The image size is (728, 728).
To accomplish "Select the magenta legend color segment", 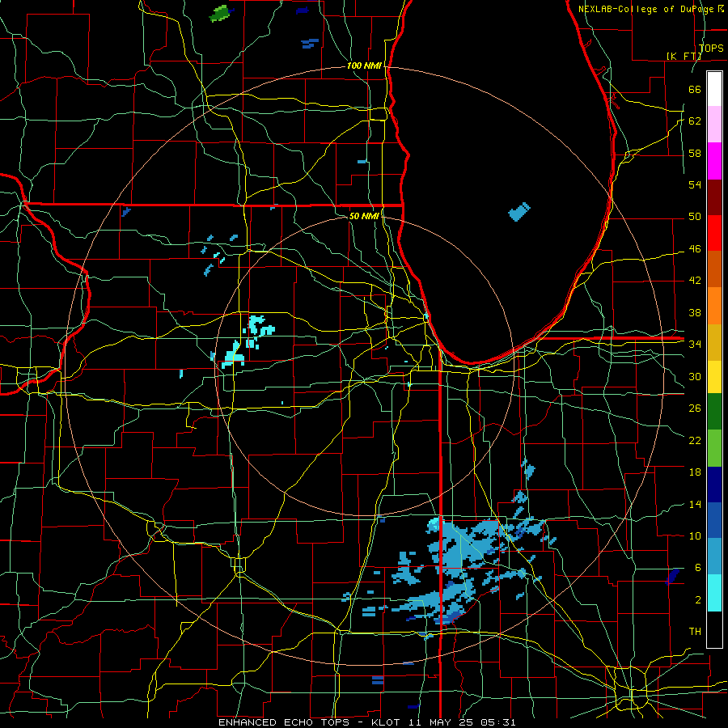I will pyautogui.click(x=714, y=161).
